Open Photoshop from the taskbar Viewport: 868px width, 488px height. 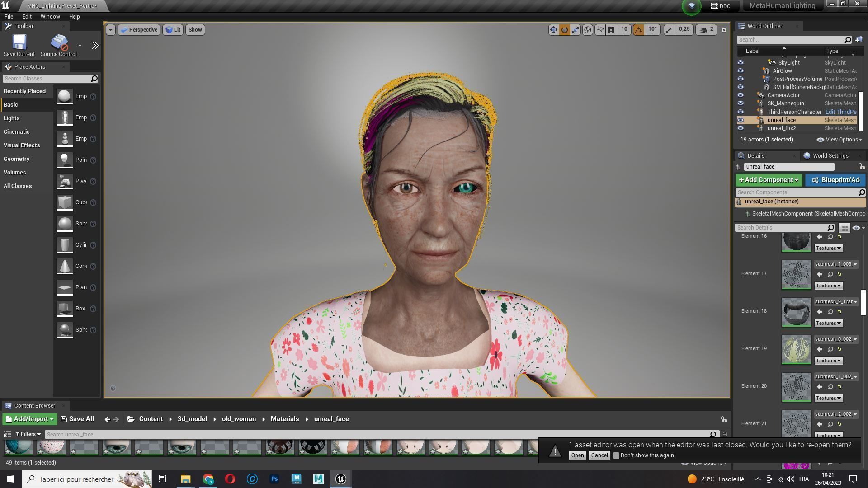click(x=274, y=479)
